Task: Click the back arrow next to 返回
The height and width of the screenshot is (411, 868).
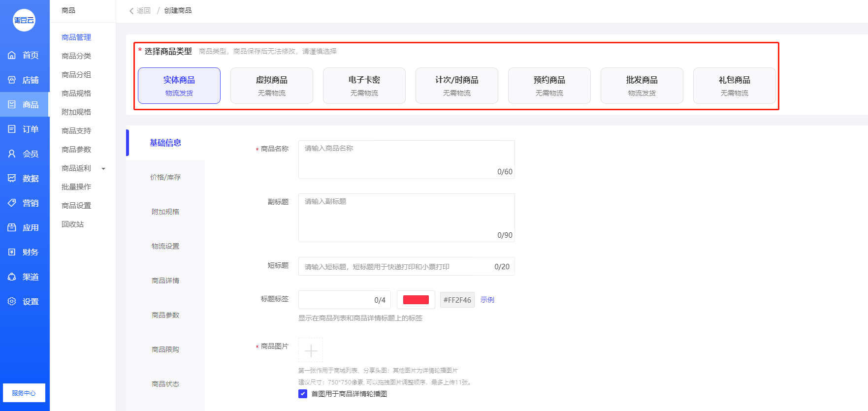Action: pyautogui.click(x=131, y=11)
